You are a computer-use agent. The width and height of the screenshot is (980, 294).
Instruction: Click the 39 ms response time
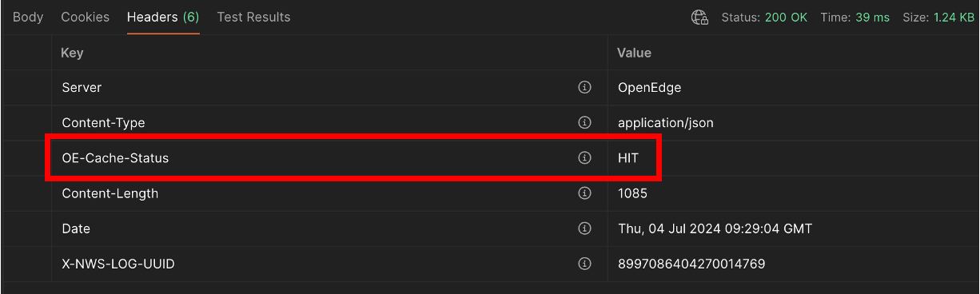tap(873, 18)
